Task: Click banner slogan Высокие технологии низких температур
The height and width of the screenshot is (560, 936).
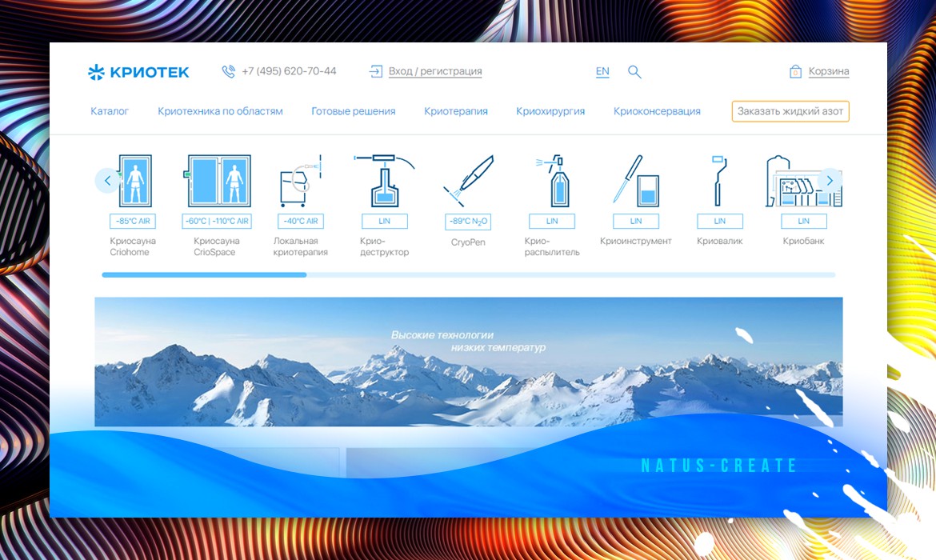Action: tap(469, 342)
